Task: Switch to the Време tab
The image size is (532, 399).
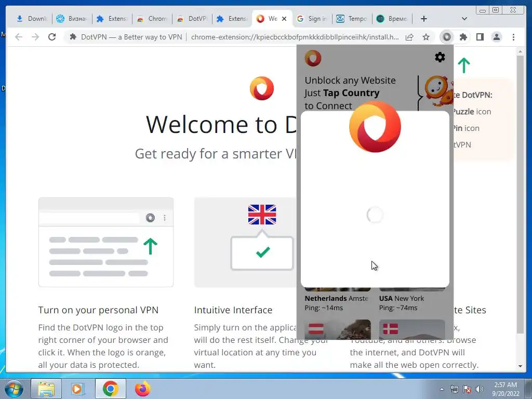Action: coord(392,19)
